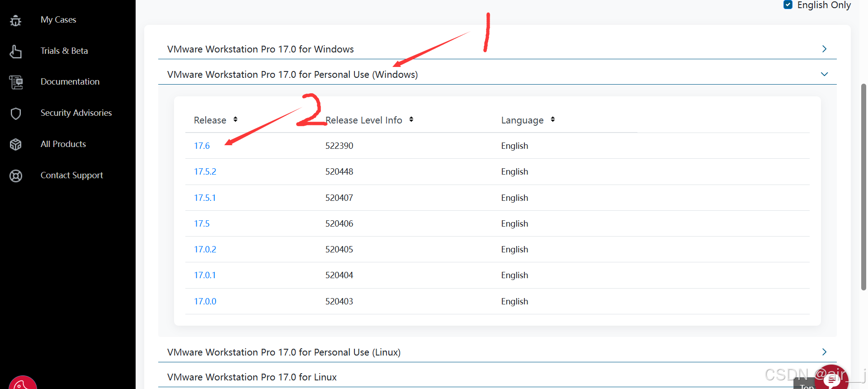Image resolution: width=868 pixels, height=389 pixels.
Task: Click the 520407 release level cell
Action: 339,198
